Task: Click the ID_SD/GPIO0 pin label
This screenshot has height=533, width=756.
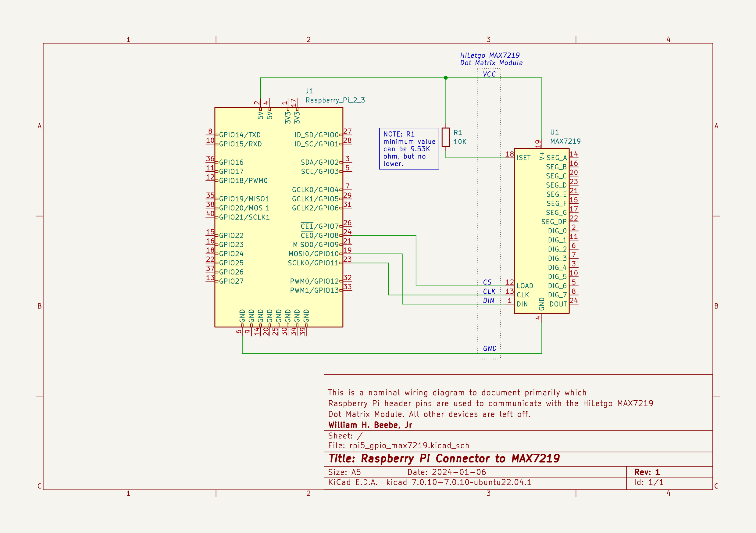Action: 316,135
